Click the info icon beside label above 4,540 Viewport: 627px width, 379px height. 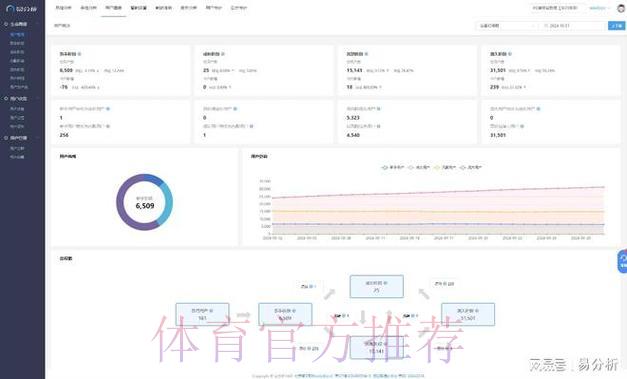(x=379, y=126)
